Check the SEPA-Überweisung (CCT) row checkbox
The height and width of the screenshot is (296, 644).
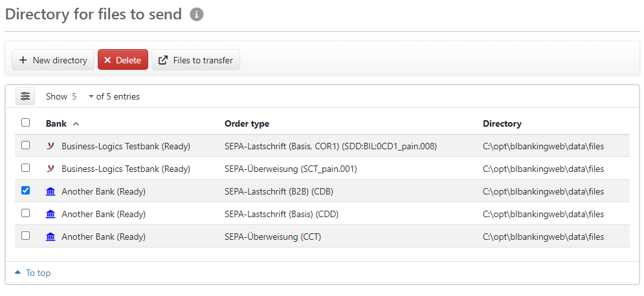(25, 236)
